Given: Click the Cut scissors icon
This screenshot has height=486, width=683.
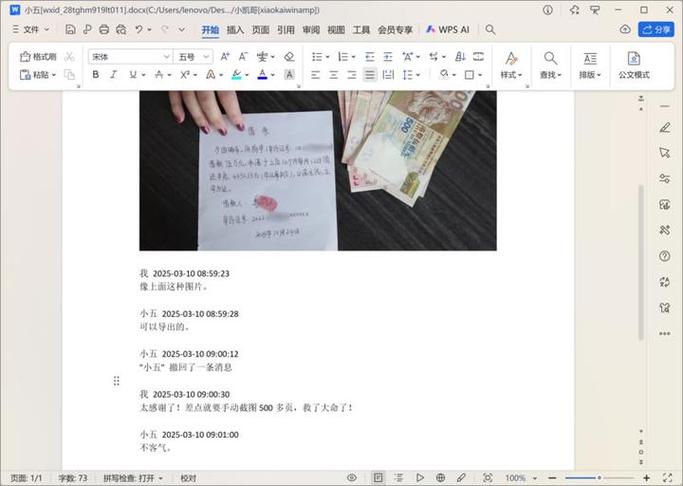Looking at the screenshot, I should pyautogui.click(x=69, y=57).
